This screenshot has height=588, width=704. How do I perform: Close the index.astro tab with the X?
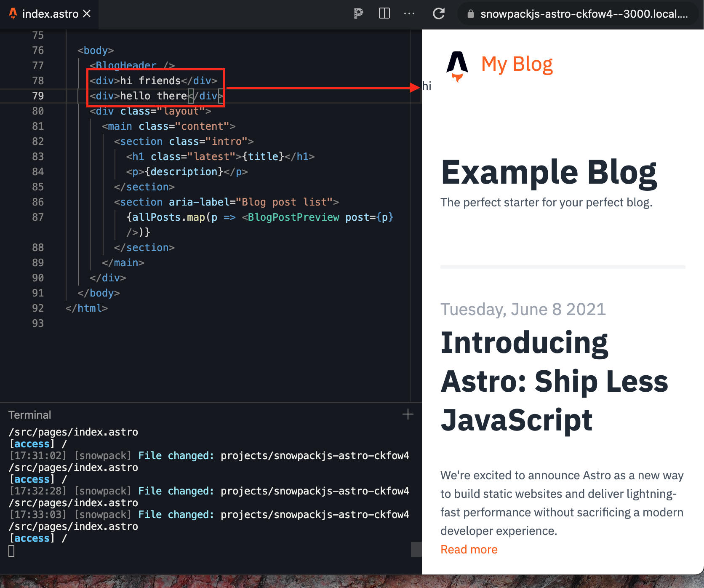click(x=87, y=14)
